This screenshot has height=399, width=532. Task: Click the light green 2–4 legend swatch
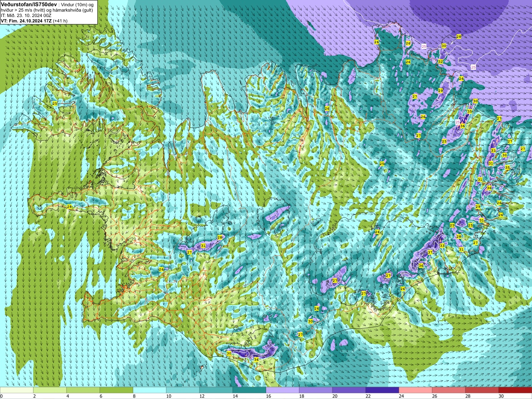(50, 390)
